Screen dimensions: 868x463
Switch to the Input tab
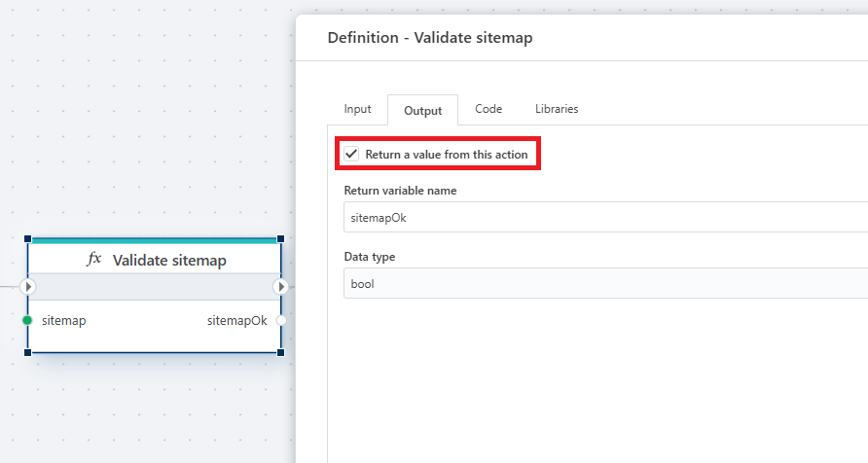tap(357, 109)
